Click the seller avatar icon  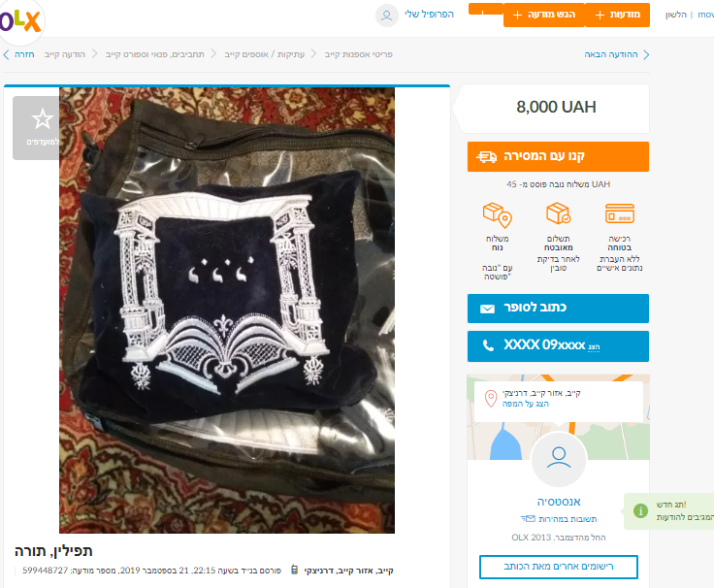click(559, 459)
